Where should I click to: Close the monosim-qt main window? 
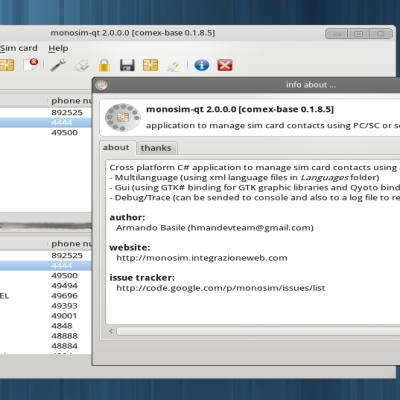pyautogui.click(x=381, y=34)
